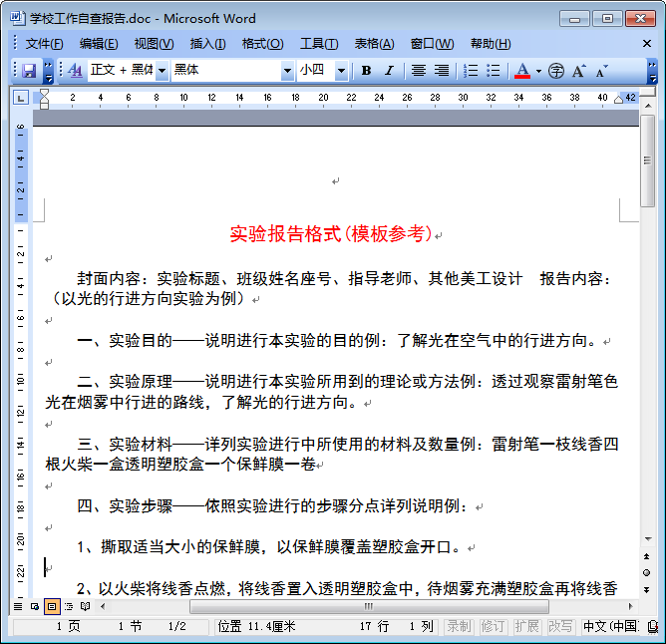Viewport: 666px width, 644px height.
Task: Open formatting toolbar options at right end
Action: [x=652, y=71]
